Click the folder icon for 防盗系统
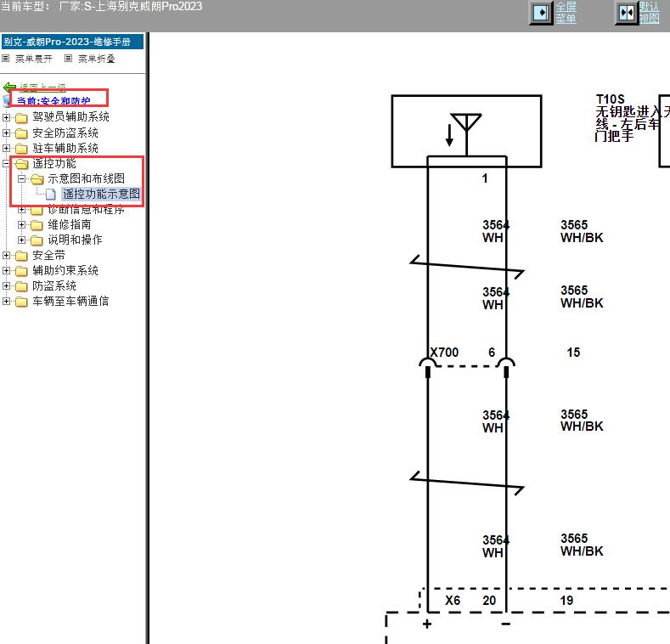The height and width of the screenshot is (644, 670). tap(21, 286)
